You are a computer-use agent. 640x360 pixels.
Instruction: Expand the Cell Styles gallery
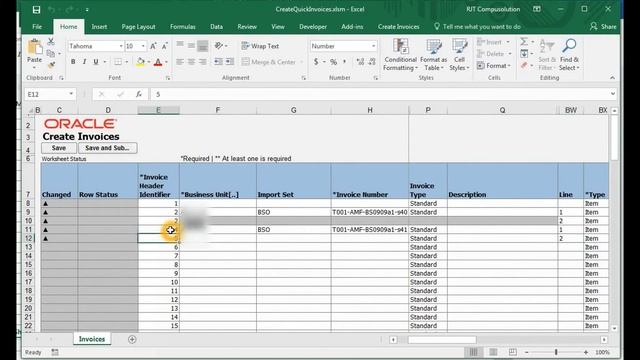459,55
